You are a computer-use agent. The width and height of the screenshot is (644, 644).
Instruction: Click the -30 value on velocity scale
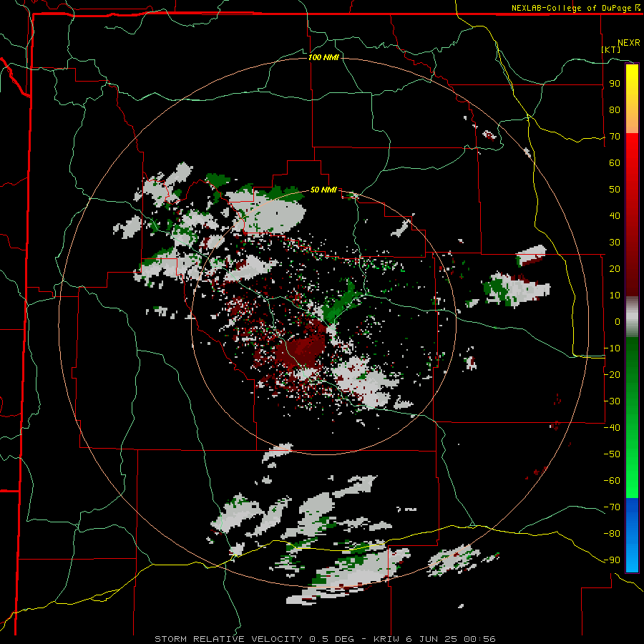point(612,401)
